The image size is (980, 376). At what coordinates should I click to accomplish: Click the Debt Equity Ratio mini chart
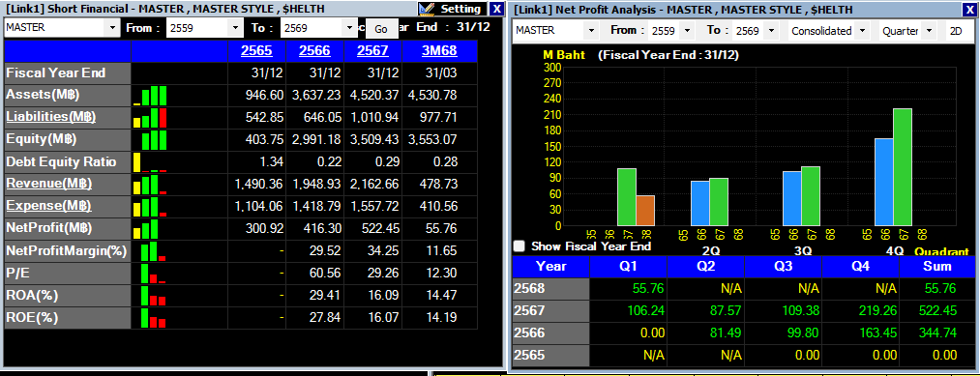[x=150, y=161]
